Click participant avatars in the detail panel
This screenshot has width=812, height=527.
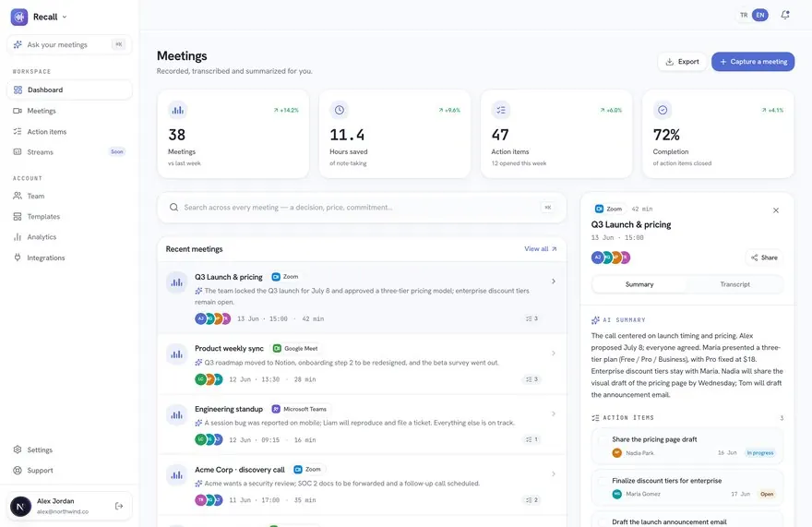coord(611,258)
